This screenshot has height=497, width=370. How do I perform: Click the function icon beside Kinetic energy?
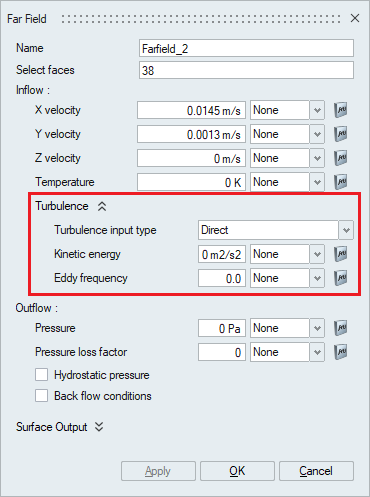pyautogui.click(x=341, y=254)
